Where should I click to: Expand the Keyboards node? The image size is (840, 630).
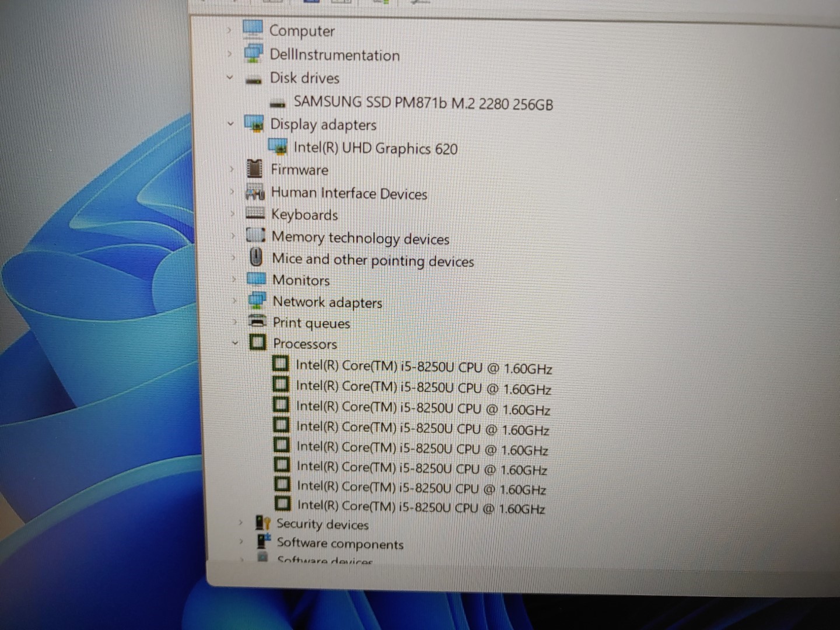233,214
